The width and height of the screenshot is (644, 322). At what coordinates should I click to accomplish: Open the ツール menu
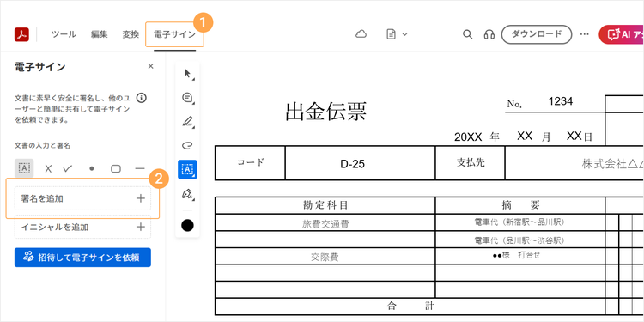(64, 34)
